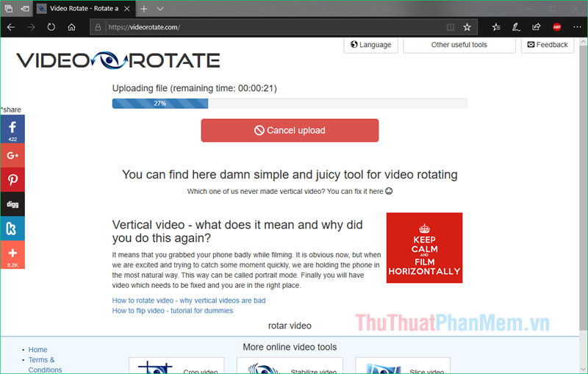Share on Digg sidebar icon

coord(12,204)
